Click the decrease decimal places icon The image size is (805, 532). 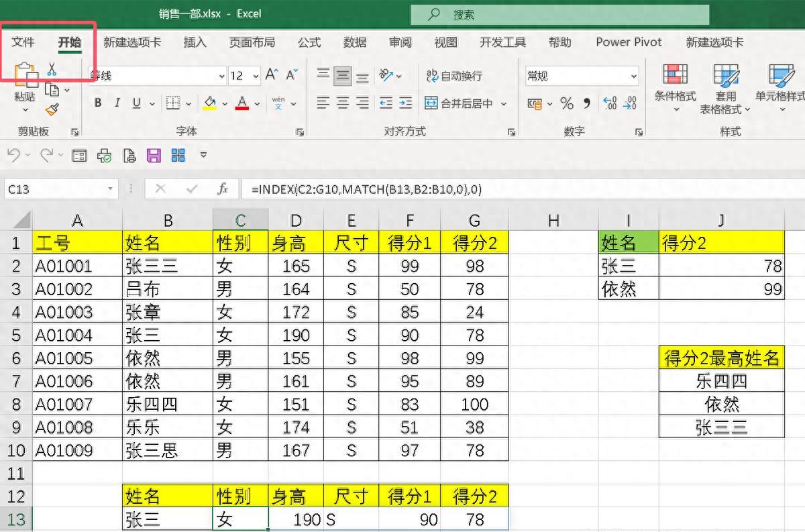pyautogui.click(x=630, y=103)
